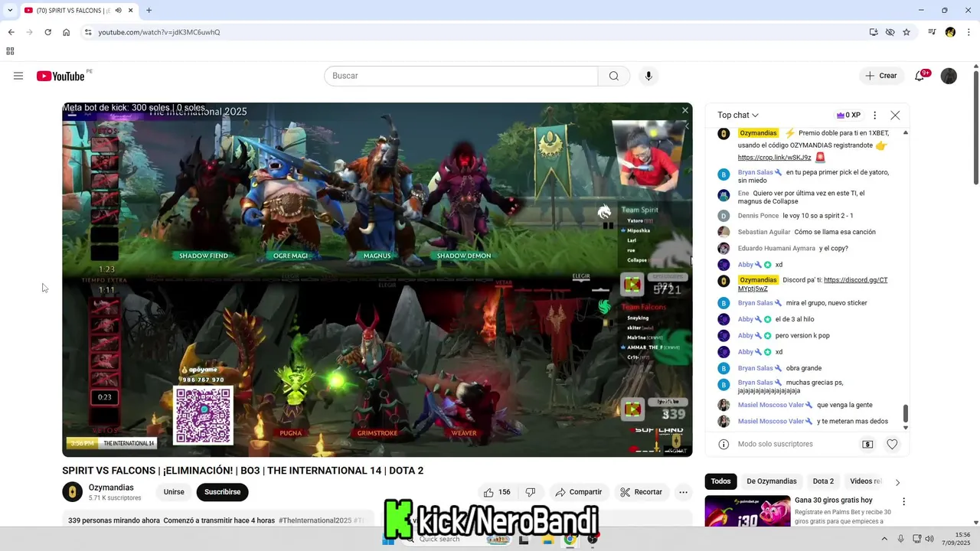980x551 pixels.
Task: Open the Discord invite link in chat
Action: [x=812, y=284]
